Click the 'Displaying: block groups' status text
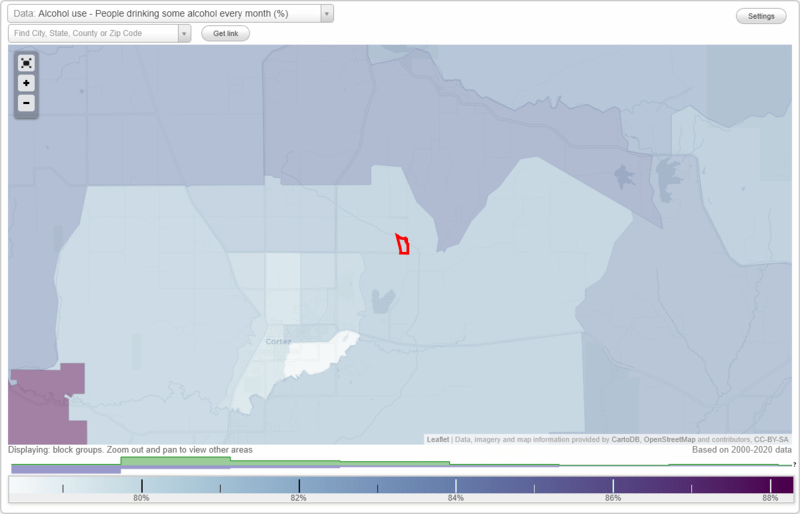The width and height of the screenshot is (800, 514). [x=130, y=450]
